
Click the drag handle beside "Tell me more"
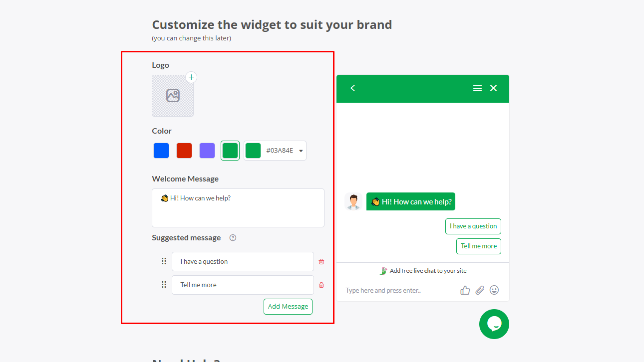164,284
